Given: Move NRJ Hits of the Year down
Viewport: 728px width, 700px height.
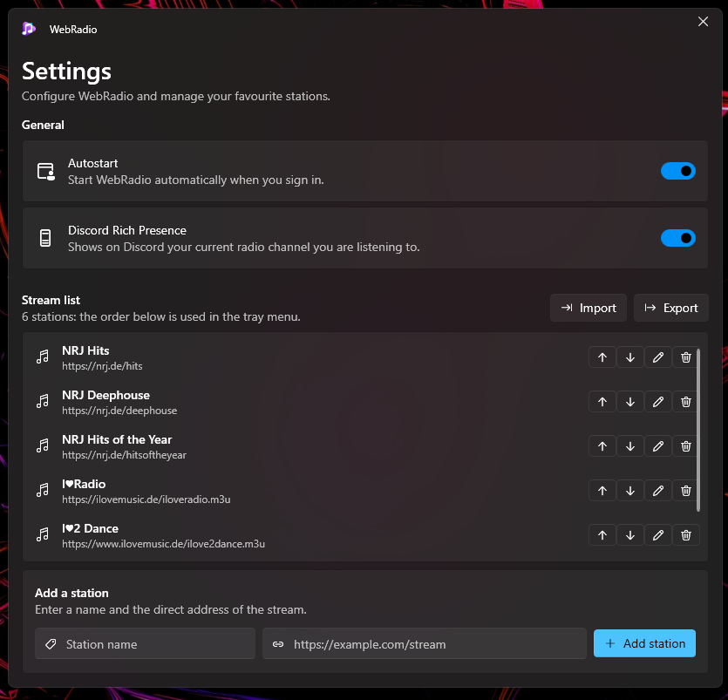Looking at the screenshot, I should pos(630,446).
